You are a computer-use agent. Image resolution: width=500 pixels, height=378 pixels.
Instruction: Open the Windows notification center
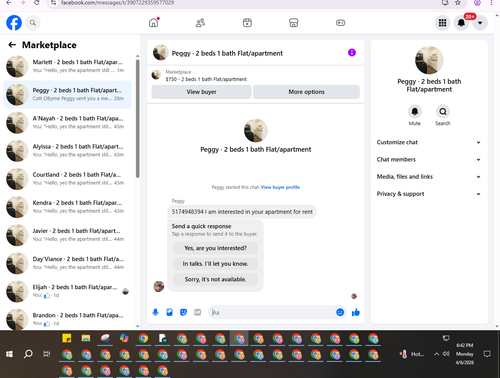pyautogui.click(x=487, y=354)
